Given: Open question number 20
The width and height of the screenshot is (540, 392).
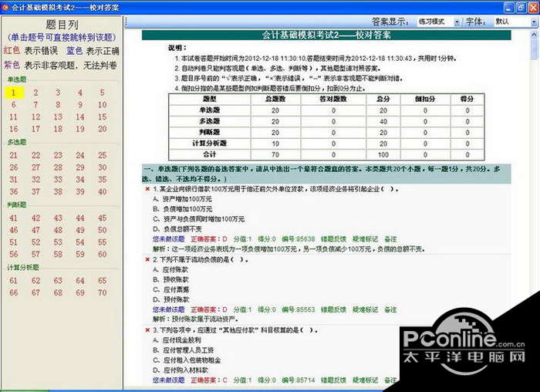Looking at the screenshot, I should (103, 129).
